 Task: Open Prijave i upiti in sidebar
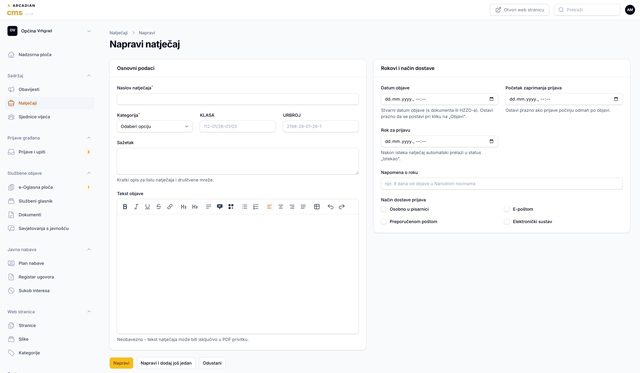(x=49, y=152)
